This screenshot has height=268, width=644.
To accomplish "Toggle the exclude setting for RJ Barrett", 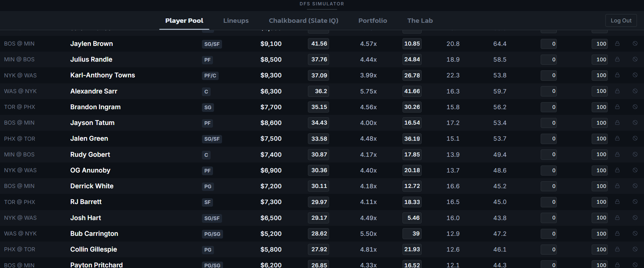I will 635,202.
